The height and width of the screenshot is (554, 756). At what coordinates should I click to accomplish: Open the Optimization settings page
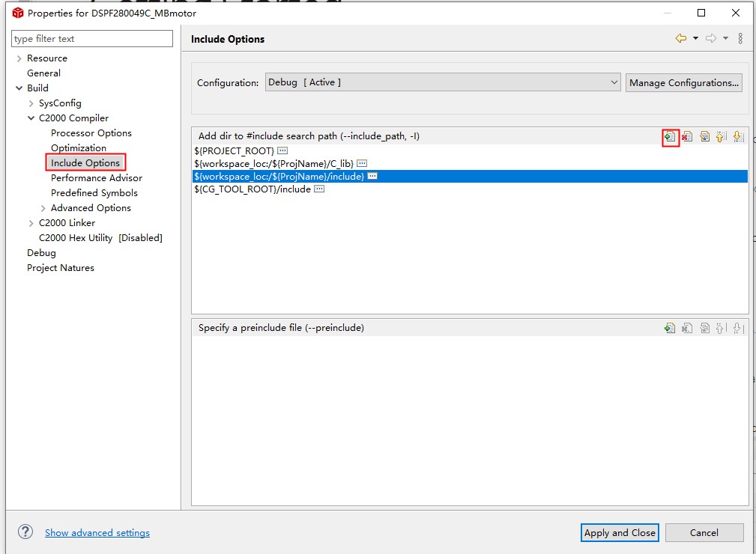(79, 148)
